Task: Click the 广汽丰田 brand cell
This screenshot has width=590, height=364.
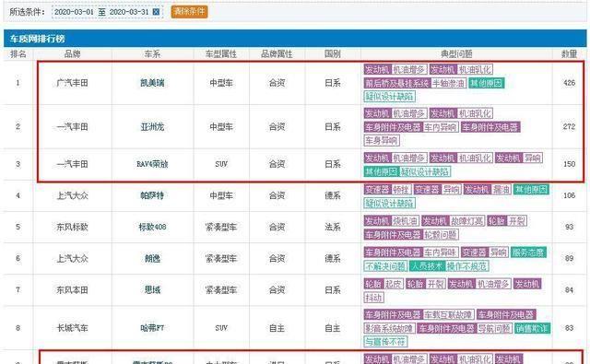Action: 72,83
